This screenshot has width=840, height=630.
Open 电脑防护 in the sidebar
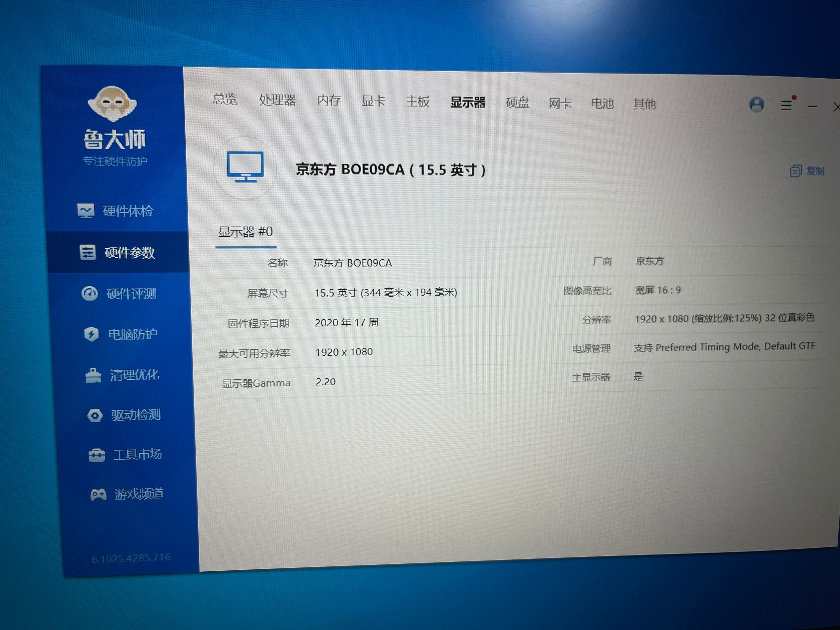tap(121, 334)
